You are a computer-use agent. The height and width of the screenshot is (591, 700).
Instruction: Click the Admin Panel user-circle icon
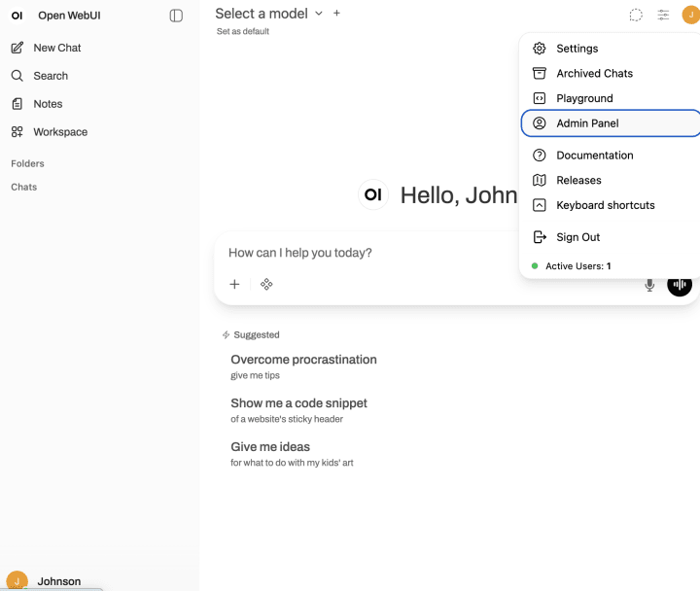tap(540, 123)
